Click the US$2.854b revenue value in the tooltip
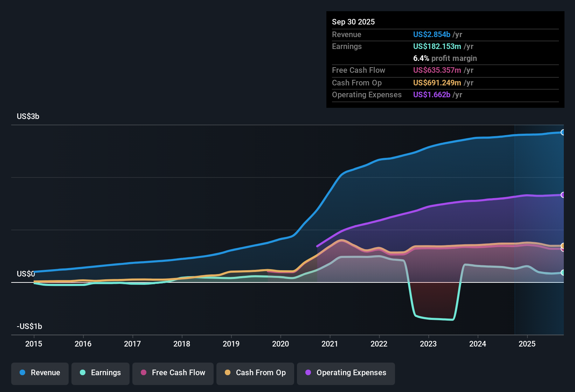The height and width of the screenshot is (392, 575). click(431, 34)
